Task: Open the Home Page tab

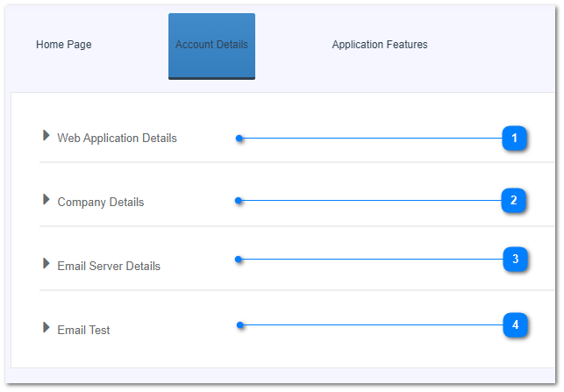Action: click(63, 45)
